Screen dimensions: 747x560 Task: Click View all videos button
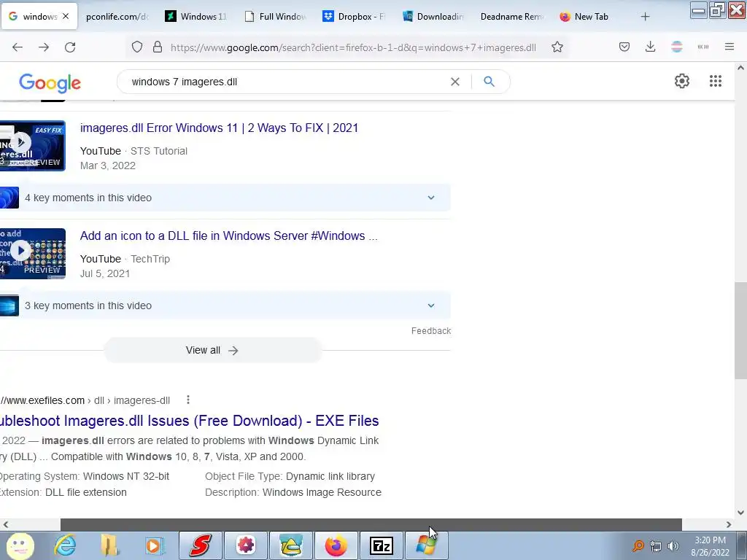(x=212, y=351)
